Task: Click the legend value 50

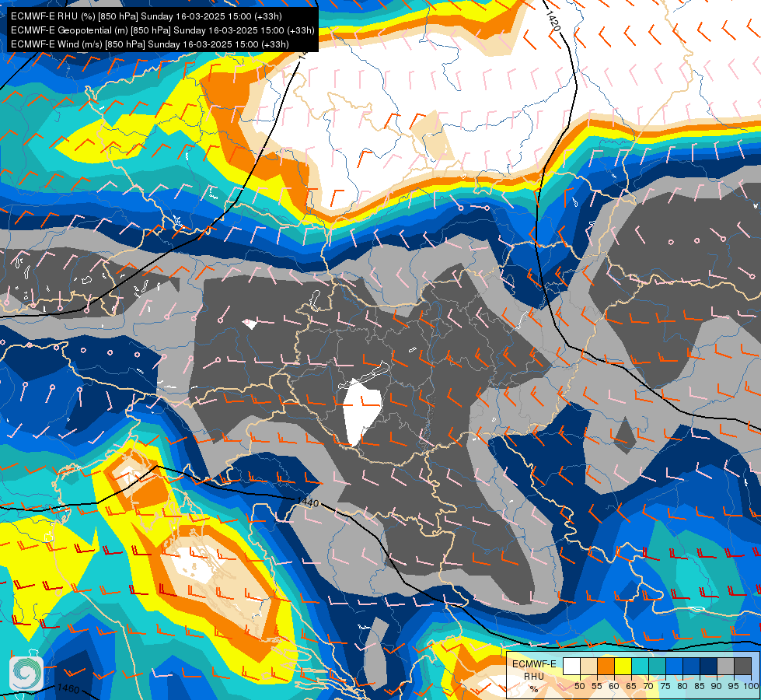Action: click(579, 686)
